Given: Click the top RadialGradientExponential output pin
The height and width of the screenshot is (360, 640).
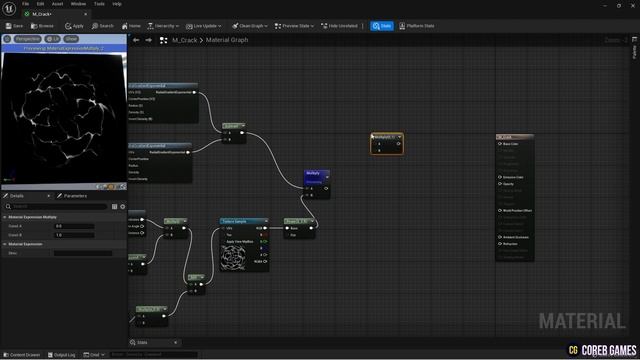Looking at the screenshot, I should (194, 92).
